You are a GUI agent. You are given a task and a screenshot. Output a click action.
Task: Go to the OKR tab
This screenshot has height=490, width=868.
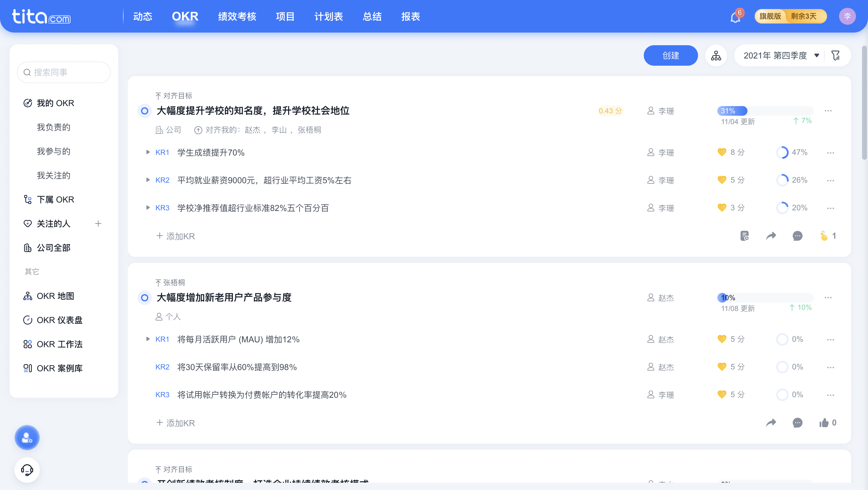(185, 16)
